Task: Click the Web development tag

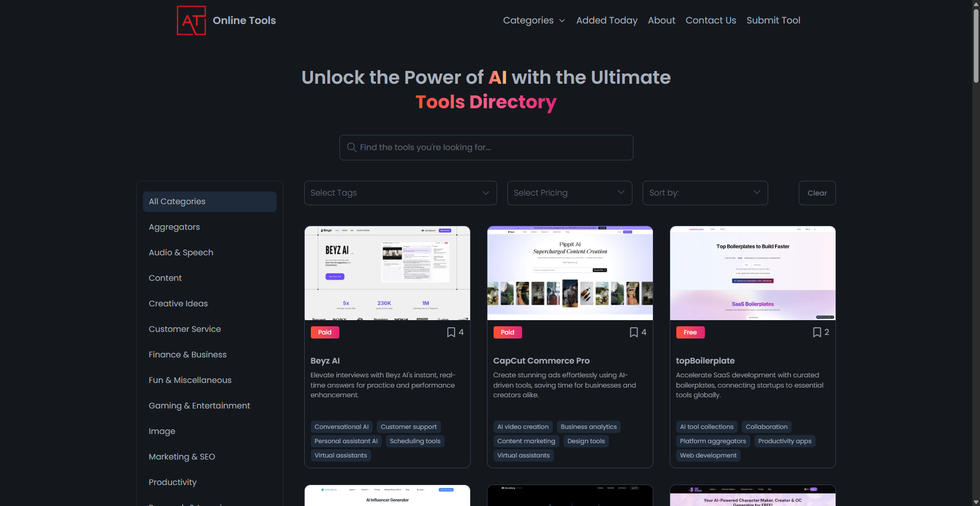Action: [708, 455]
